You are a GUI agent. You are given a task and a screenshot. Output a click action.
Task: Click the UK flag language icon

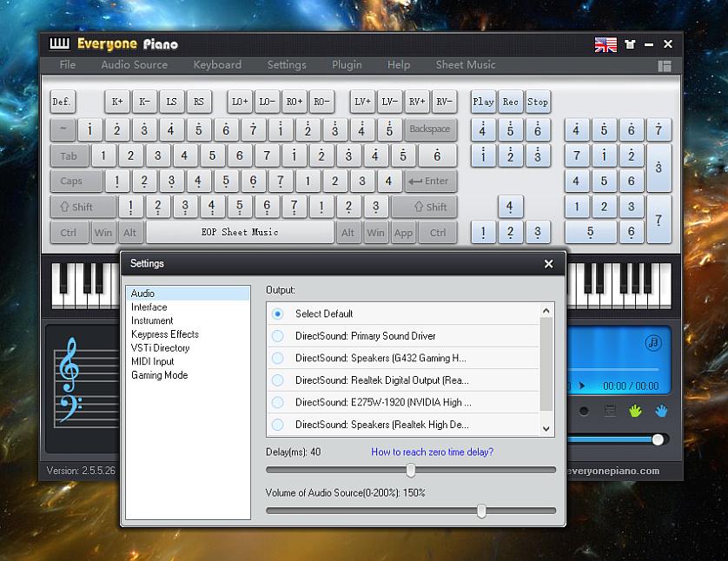coord(606,44)
